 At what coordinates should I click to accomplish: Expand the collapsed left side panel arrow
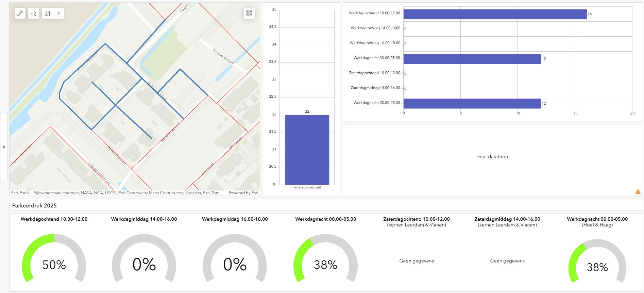(x=4, y=147)
